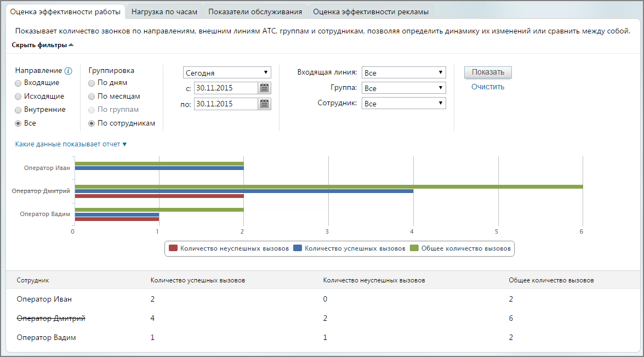This screenshot has width=644, height=357.
Task: Select the Все direction radio button
Action: (x=18, y=123)
